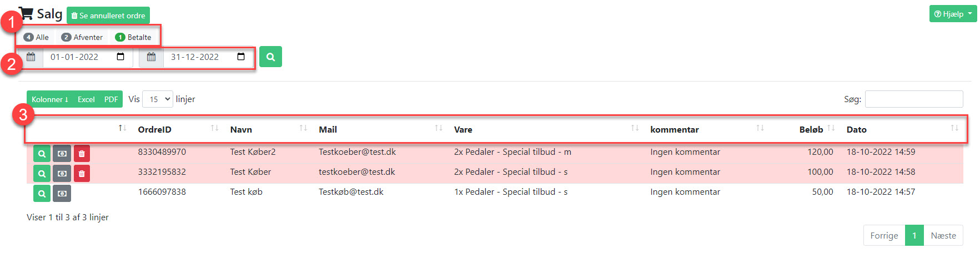Click money icon for order 1666097838
This screenshot has height=253, width=980.
[62, 194]
